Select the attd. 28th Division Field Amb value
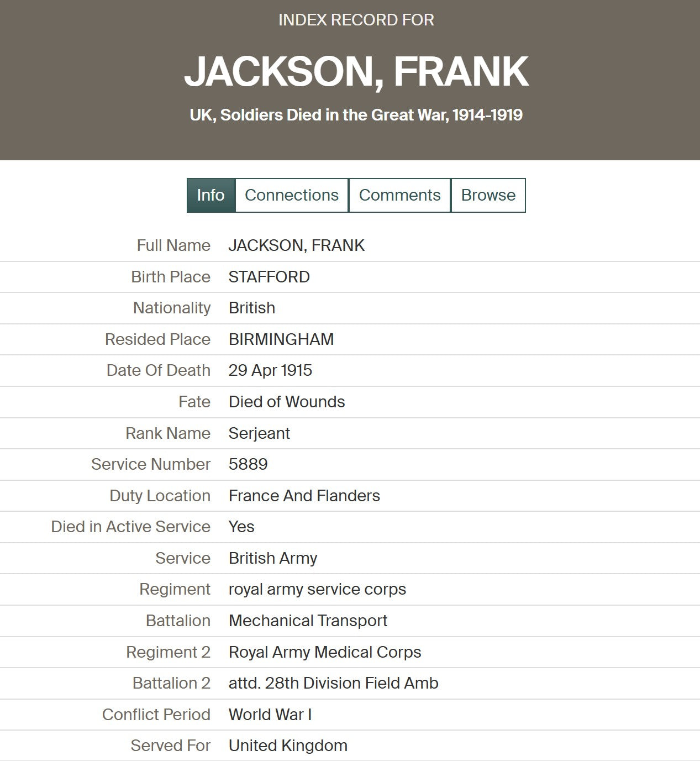Image resolution: width=700 pixels, height=761 pixels. (333, 683)
